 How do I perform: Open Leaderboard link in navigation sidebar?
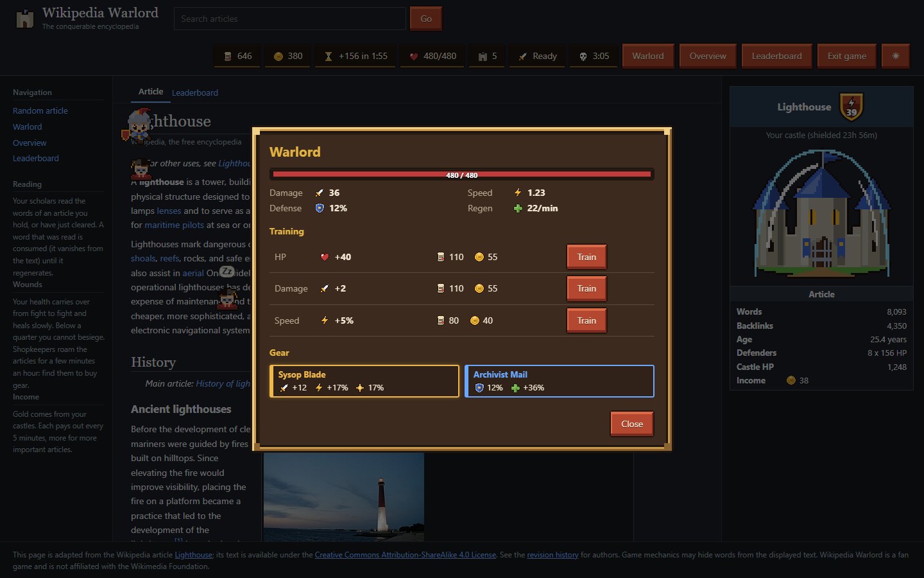pyautogui.click(x=36, y=158)
